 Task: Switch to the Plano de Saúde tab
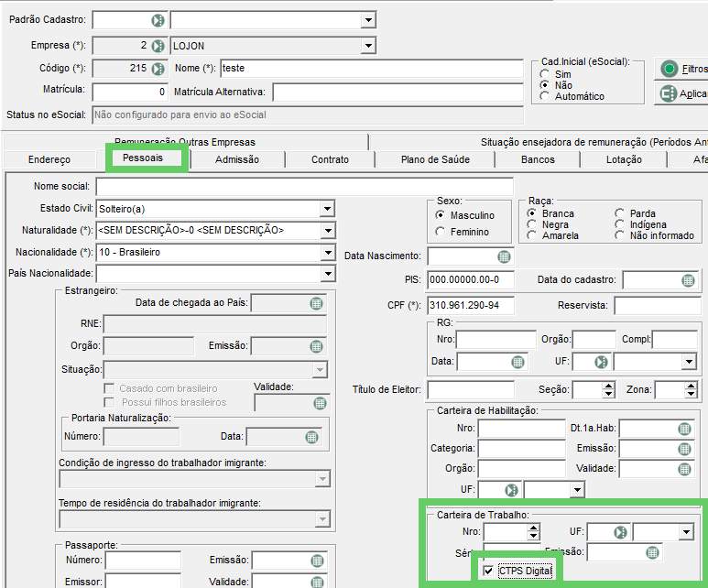coord(435,159)
